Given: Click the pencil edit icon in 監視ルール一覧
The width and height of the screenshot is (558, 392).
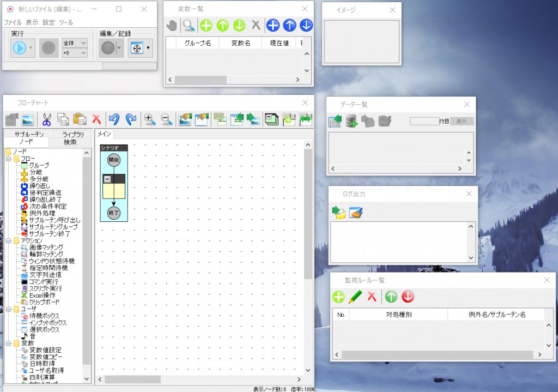Looking at the screenshot, I should 355,297.
